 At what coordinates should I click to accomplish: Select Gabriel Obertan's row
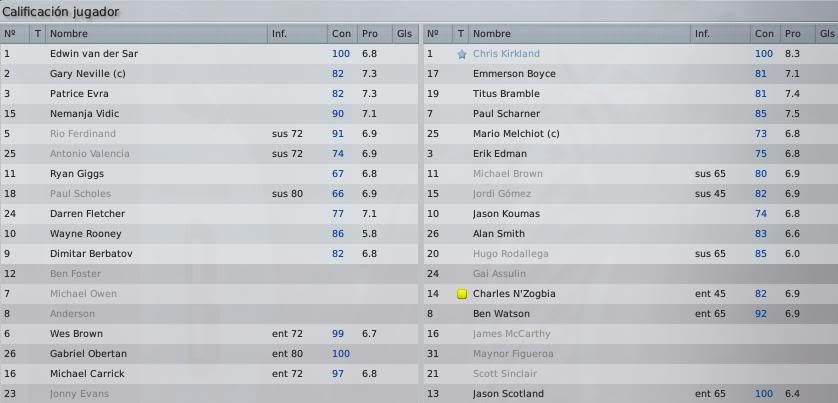coord(209,354)
